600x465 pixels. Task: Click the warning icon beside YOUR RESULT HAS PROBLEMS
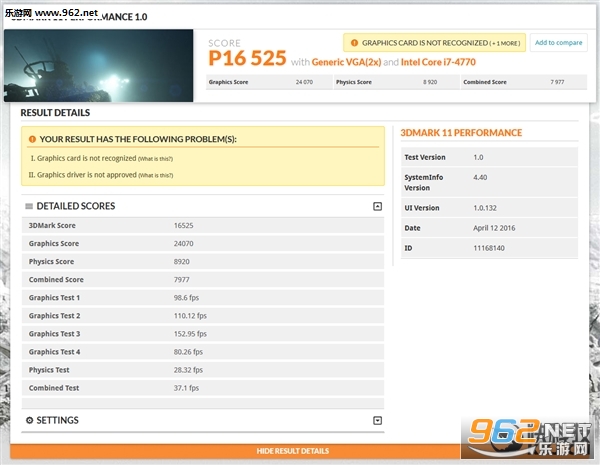click(32, 139)
